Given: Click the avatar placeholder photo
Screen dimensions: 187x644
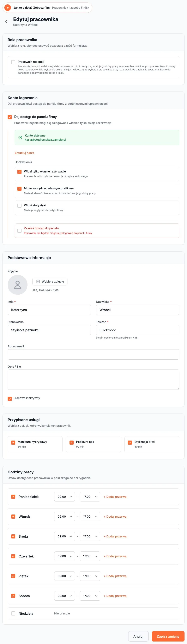Looking at the screenshot, I should click(x=18, y=285).
